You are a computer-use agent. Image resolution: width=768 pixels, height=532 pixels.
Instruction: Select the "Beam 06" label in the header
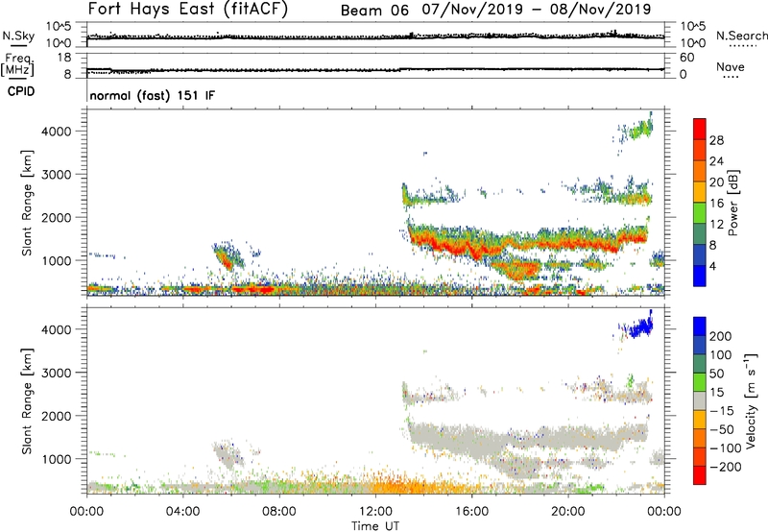coord(374,11)
